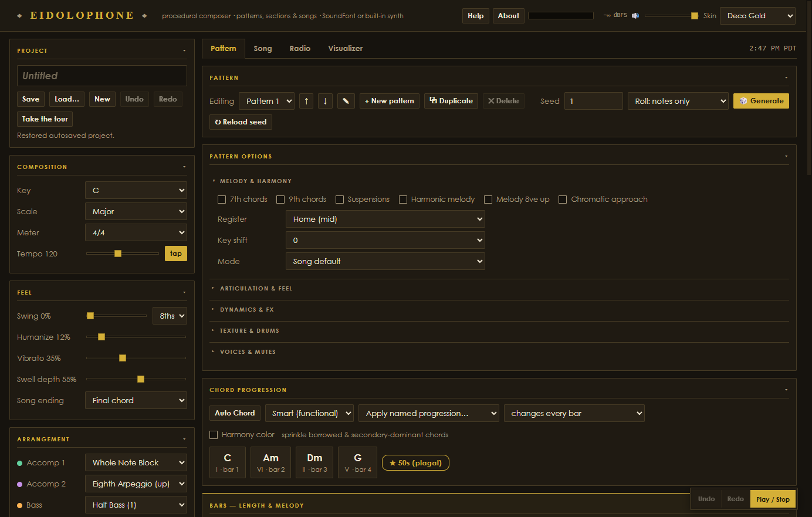Toggle Harmonic melody checkbox
This screenshot has height=517, width=812.
[x=403, y=200]
